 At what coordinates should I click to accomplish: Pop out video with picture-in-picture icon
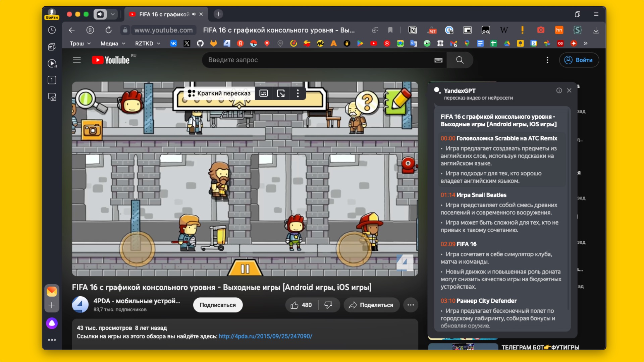(x=281, y=93)
